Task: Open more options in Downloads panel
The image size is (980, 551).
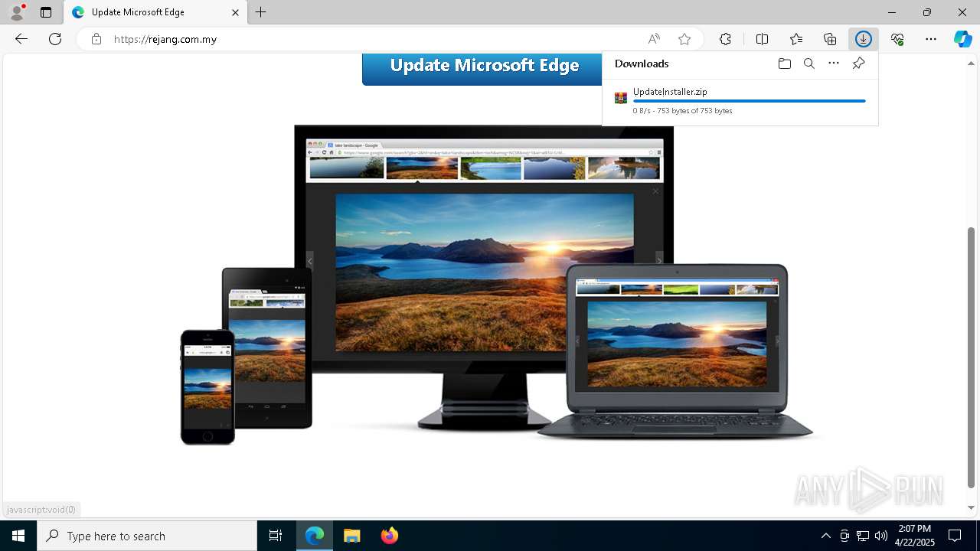Action: [834, 64]
